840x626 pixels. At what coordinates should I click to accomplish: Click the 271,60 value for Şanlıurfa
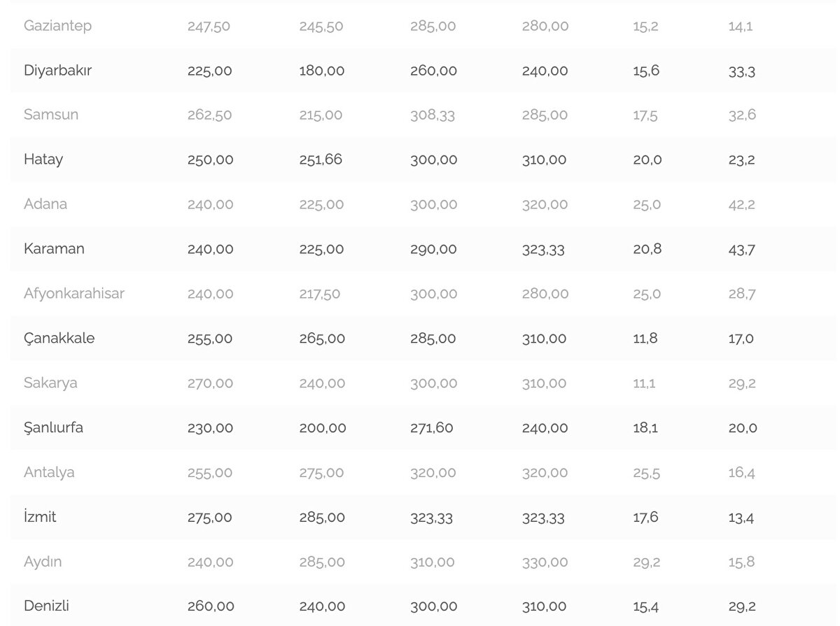coord(432,427)
